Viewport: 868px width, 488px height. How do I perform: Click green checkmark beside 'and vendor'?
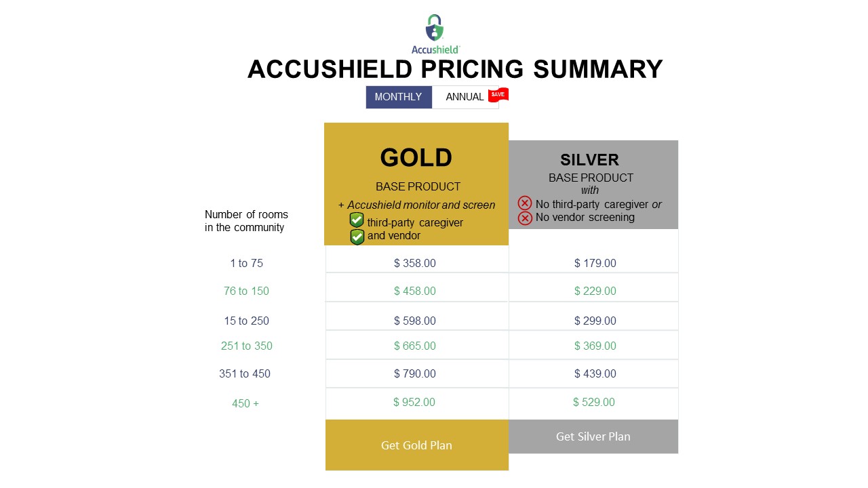[x=357, y=237]
